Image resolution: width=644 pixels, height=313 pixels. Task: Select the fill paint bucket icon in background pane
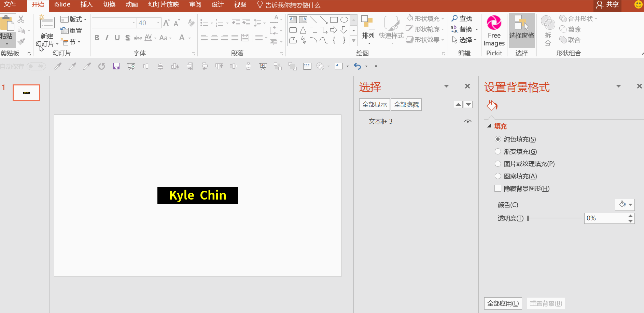tap(492, 106)
